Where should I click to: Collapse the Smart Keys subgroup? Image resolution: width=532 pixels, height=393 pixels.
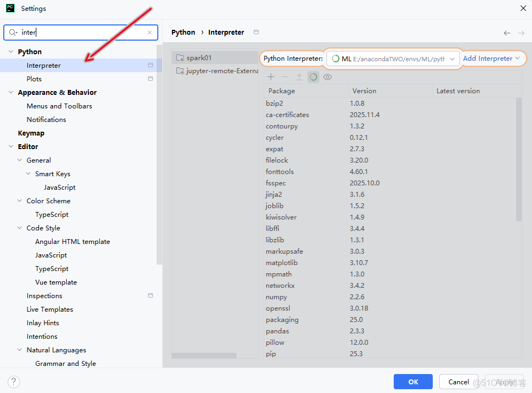(29, 173)
